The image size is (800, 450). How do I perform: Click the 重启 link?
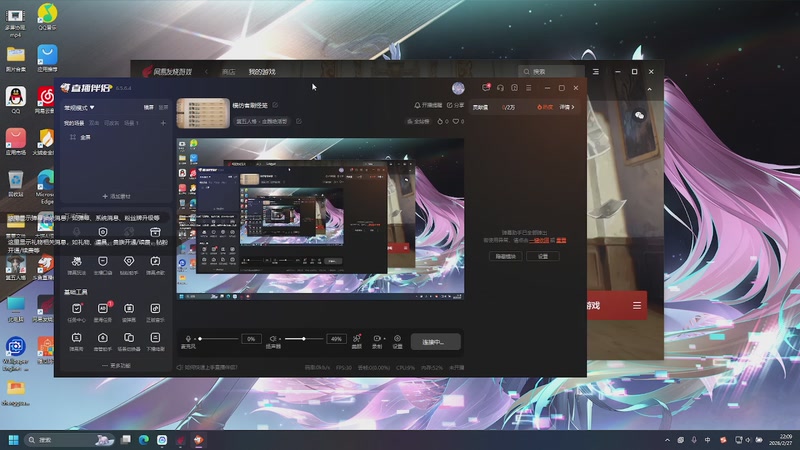click(x=561, y=240)
